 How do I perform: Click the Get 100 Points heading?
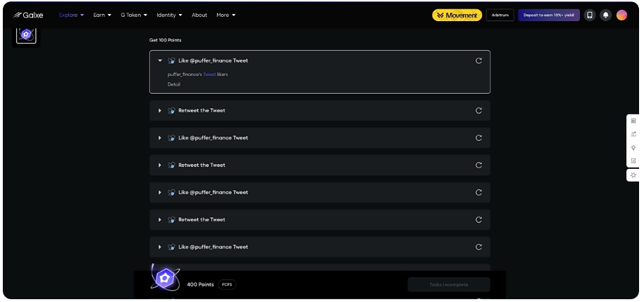point(165,40)
